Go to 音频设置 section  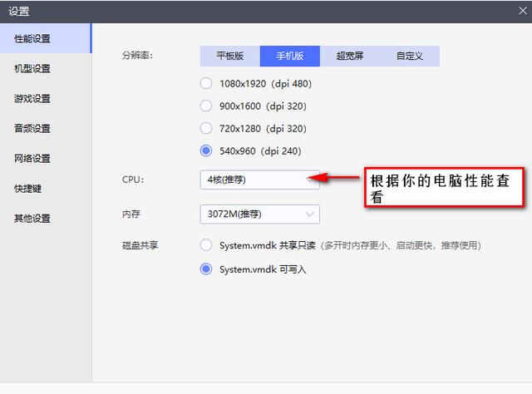[x=33, y=129]
